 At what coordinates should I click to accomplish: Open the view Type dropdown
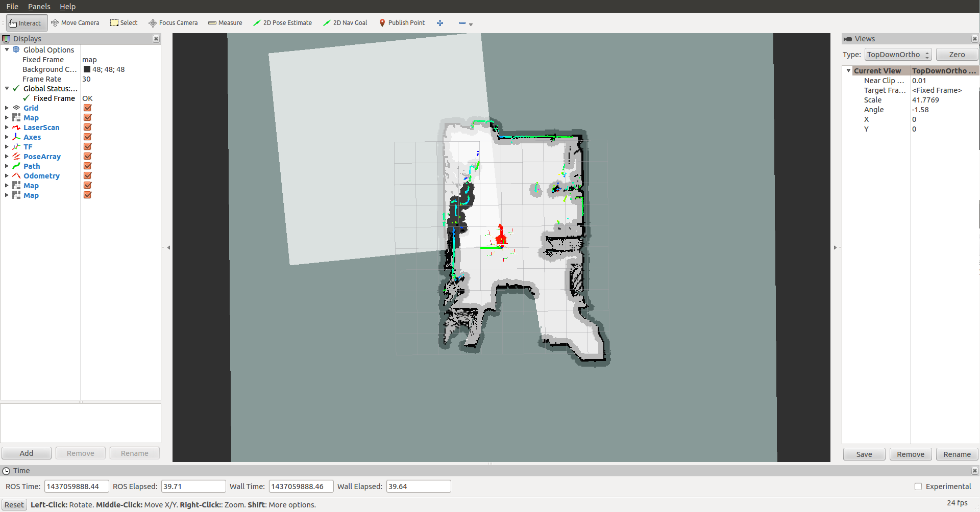898,55
